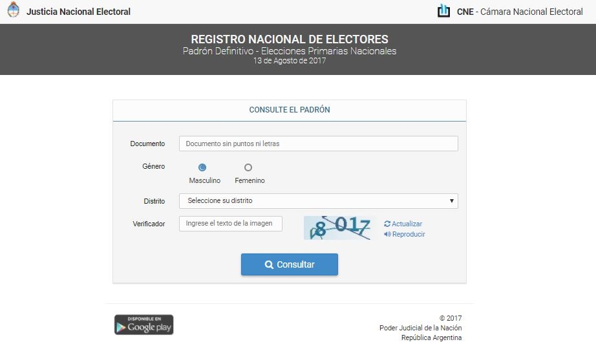
Task: Open the Google Play store badge
Action: pyautogui.click(x=144, y=325)
